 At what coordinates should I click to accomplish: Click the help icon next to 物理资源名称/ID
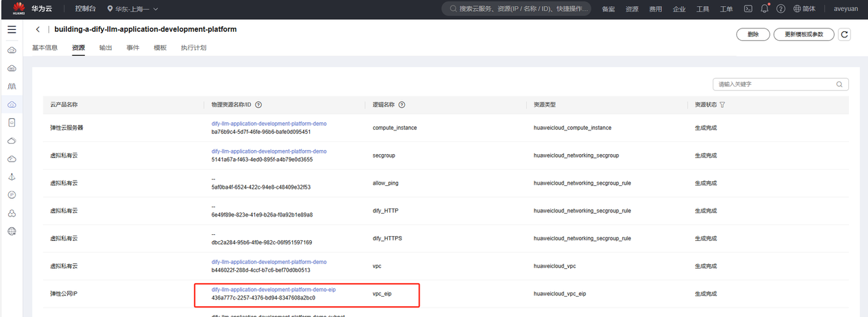point(258,105)
